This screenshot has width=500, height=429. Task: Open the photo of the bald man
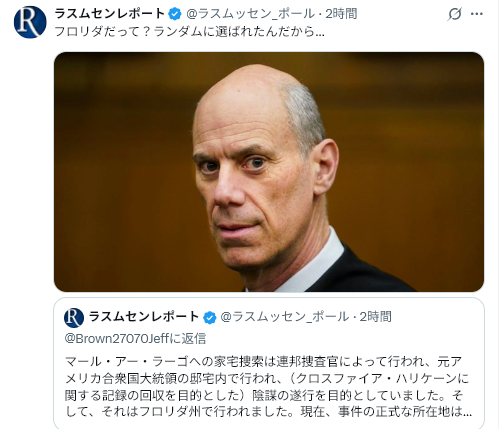point(269,172)
